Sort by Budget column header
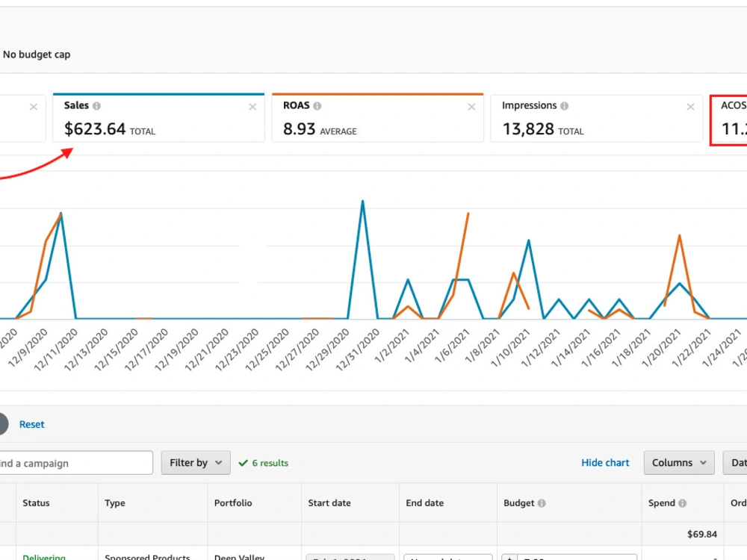 [x=519, y=503]
